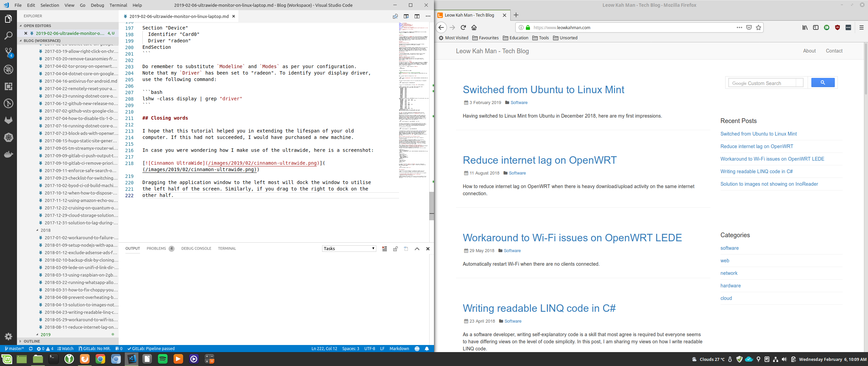Open the Search view in the activity bar
This screenshot has height=366, width=868.
click(x=8, y=36)
